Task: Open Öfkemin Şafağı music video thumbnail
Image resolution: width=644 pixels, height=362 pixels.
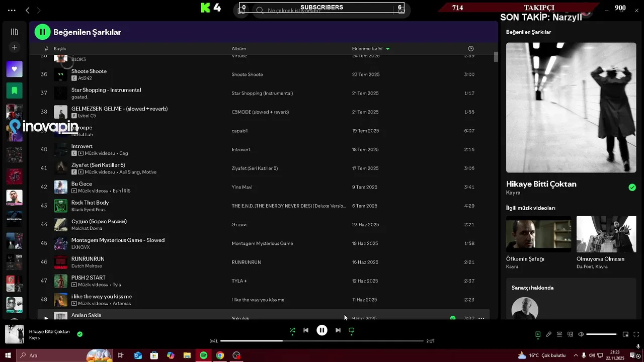Action: point(538,234)
